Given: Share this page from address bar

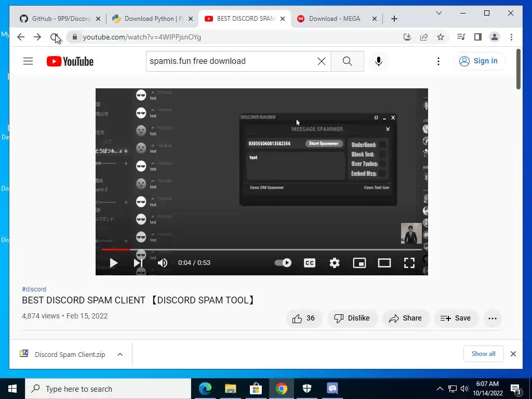Looking at the screenshot, I should (424, 37).
